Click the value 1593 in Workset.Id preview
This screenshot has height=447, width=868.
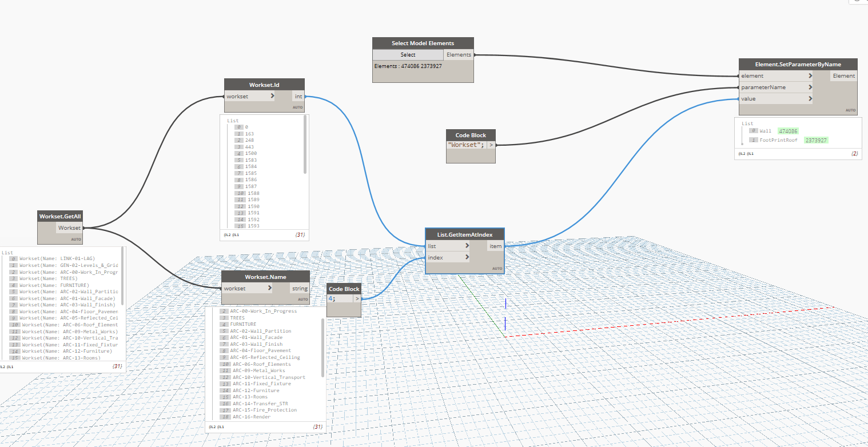click(253, 226)
